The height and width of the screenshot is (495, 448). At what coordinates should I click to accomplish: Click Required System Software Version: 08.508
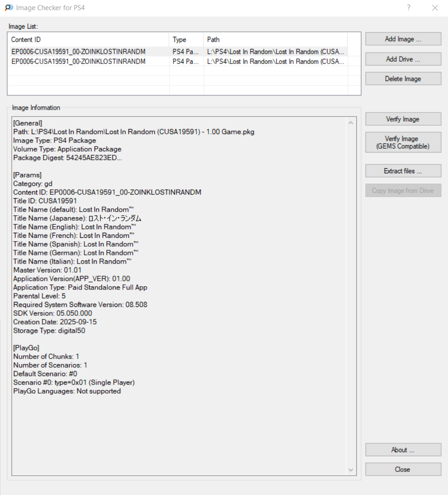(81, 305)
